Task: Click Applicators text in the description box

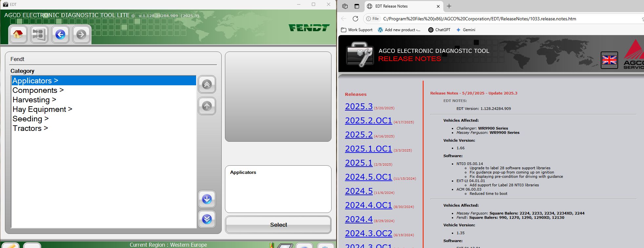Action: (x=243, y=173)
